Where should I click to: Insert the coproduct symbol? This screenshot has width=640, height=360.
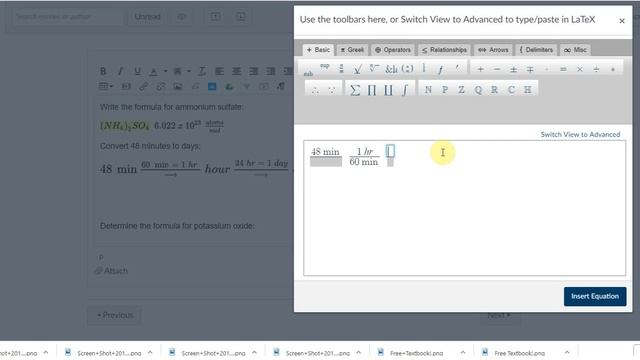click(x=388, y=90)
